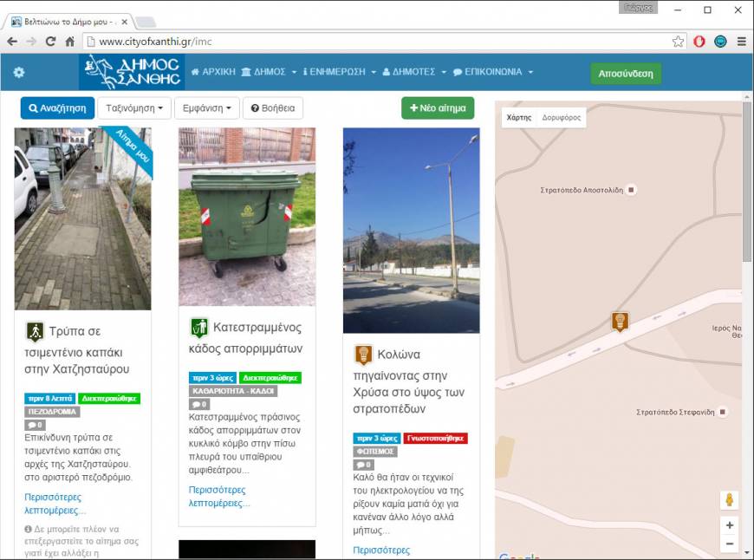This screenshot has height=560, width=754.
Task: Reload the page with the refresh icon
Action: pos(50,42)
